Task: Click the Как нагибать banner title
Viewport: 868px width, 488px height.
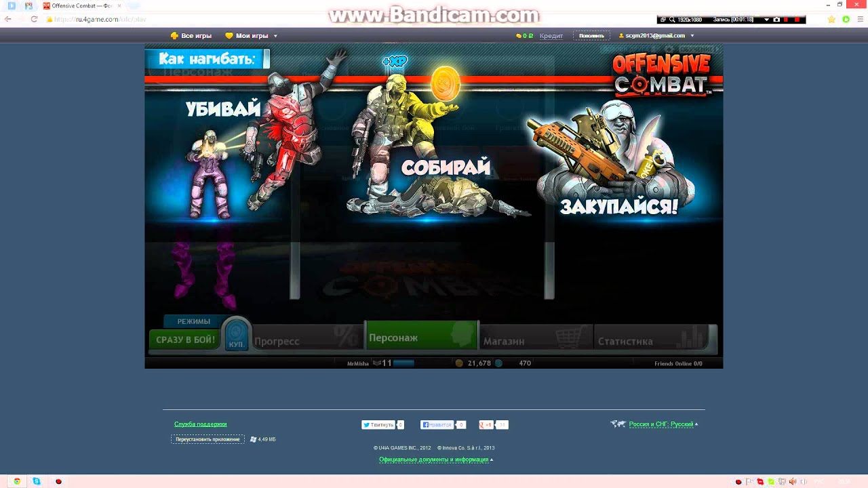Action: click(207, 59)
